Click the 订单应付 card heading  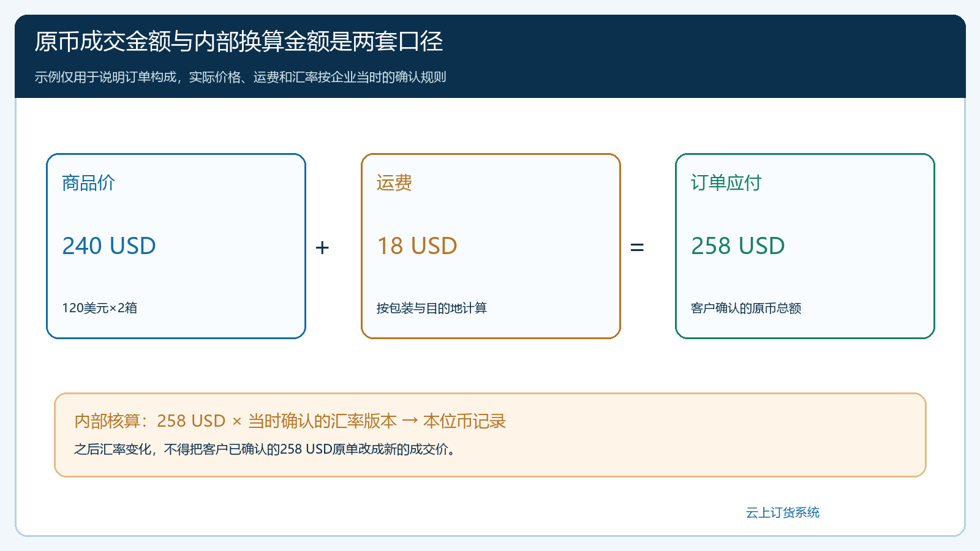click(x=726, y=182)
